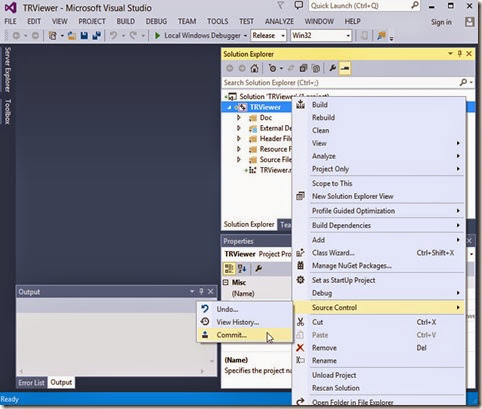Select Set as StartUp Project
482x409 pixels.
pos(379,280)
